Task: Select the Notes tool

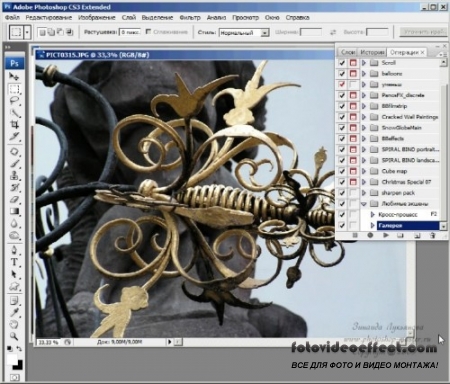Action: 14,301
